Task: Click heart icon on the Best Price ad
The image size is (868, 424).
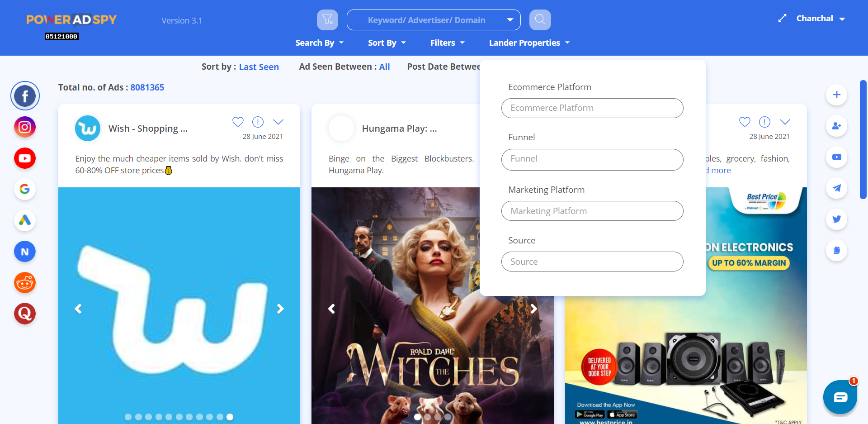Action: coord(745,122)
